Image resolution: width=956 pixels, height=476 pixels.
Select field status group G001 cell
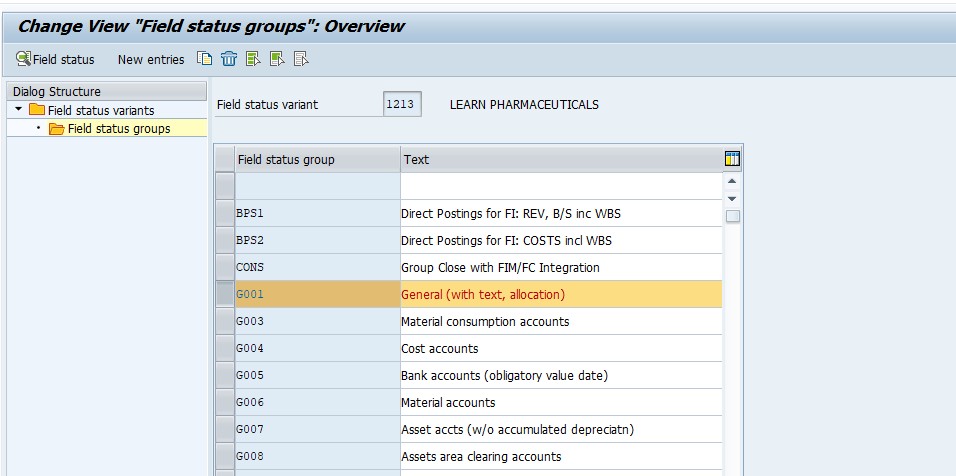coord(318,294)
